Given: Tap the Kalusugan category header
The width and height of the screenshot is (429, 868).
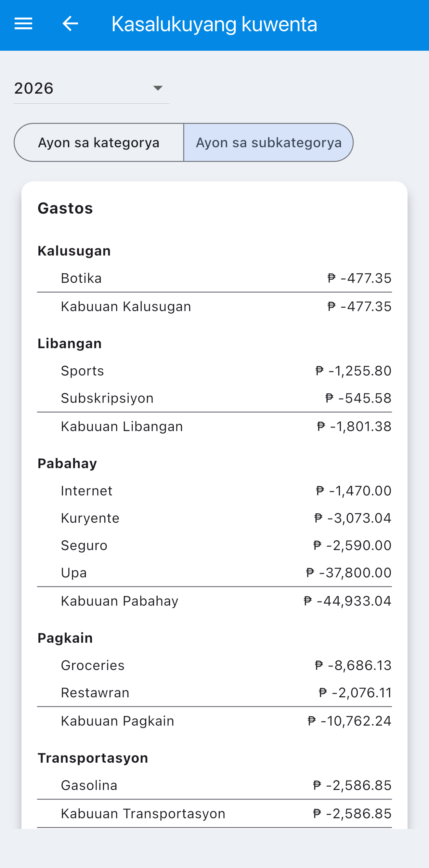Looking at the screenshot, I should [74, 251].
